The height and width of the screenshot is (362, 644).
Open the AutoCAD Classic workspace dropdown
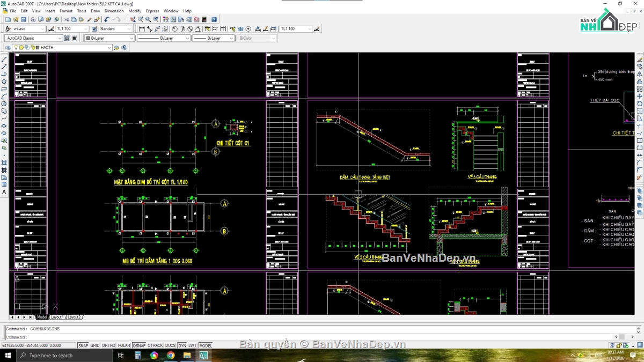point(33,38)
